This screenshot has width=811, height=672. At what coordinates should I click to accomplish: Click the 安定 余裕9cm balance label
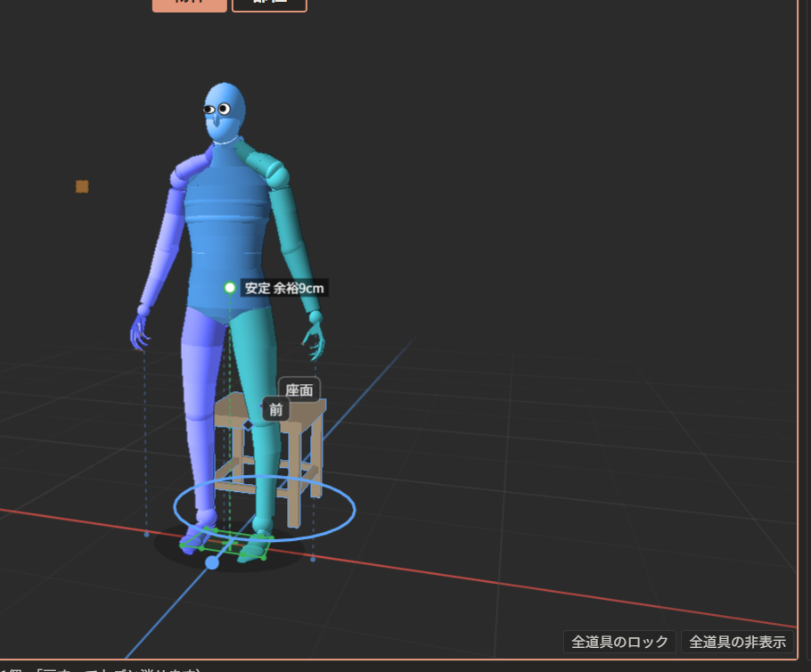click(x=284, y=288)
